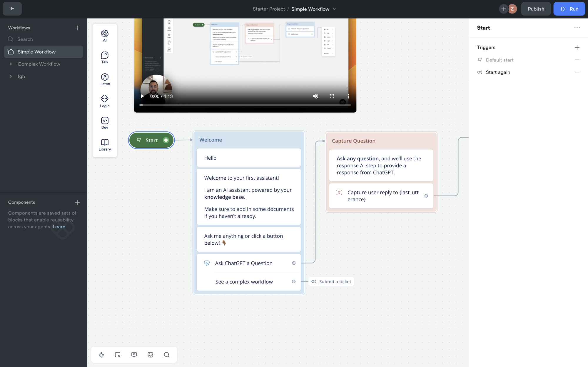Image resolution: width=588 pixels, height=367 pixels.
Task: Select the sticky note tool
Action: point(118,355)
